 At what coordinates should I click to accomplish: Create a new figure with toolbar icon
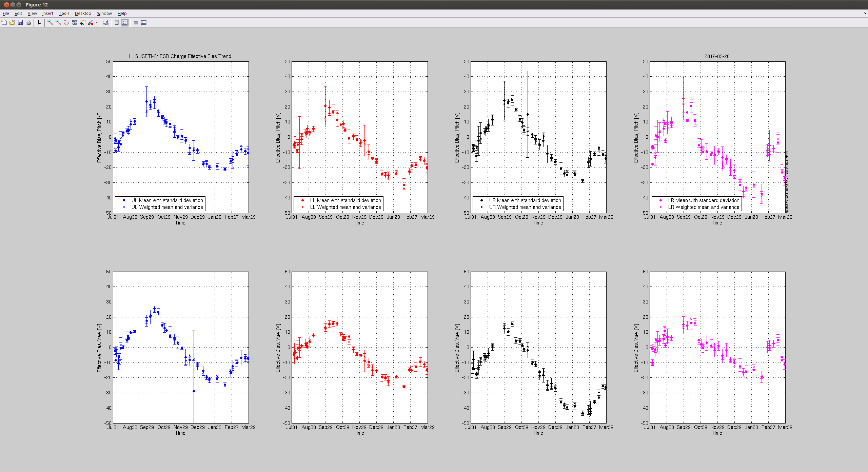point(4,22)
